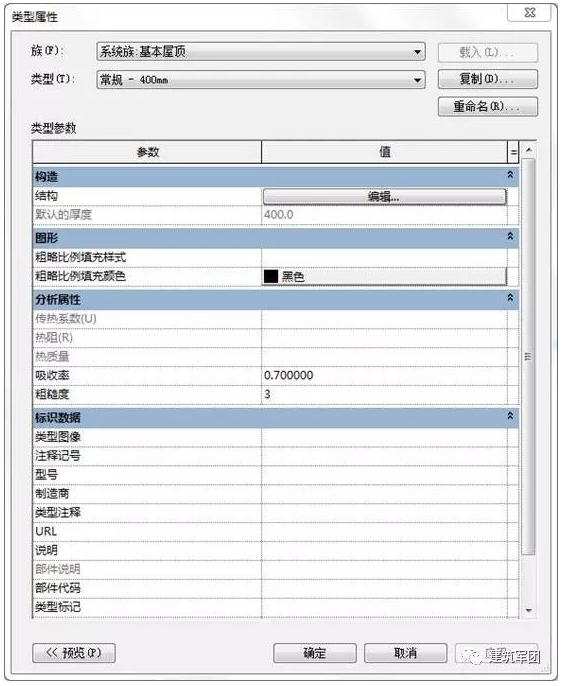Select the 默认的厚度 value 400.0
This screenshot has height=686, width=561.
click(279, 215)
